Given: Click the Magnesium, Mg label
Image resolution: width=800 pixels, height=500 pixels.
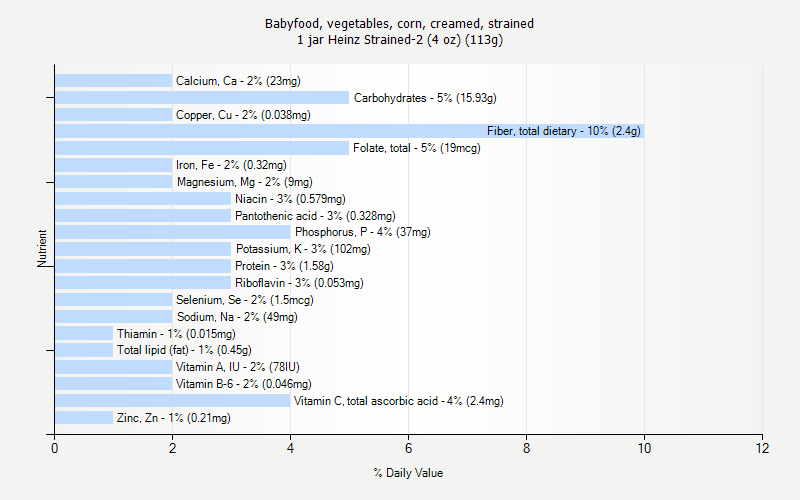Looking at the screenshot, I should click(245, 182).
